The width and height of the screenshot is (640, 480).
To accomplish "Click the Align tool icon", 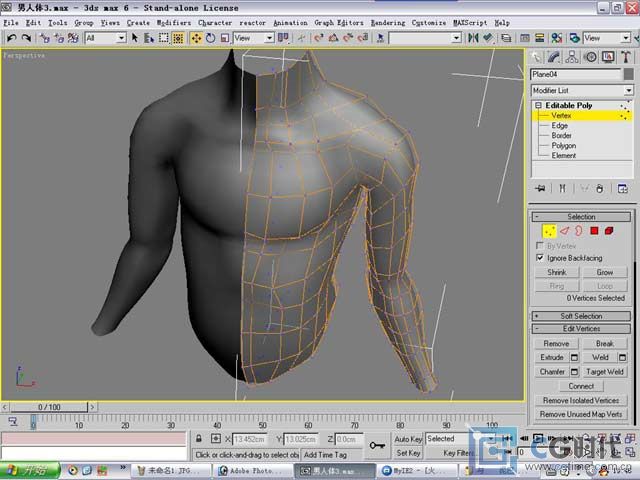I will 488,38.
